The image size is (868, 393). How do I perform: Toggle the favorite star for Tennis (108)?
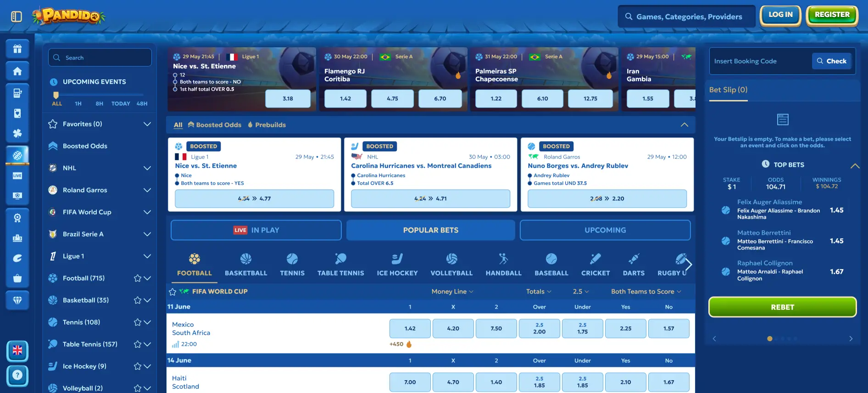137,322
